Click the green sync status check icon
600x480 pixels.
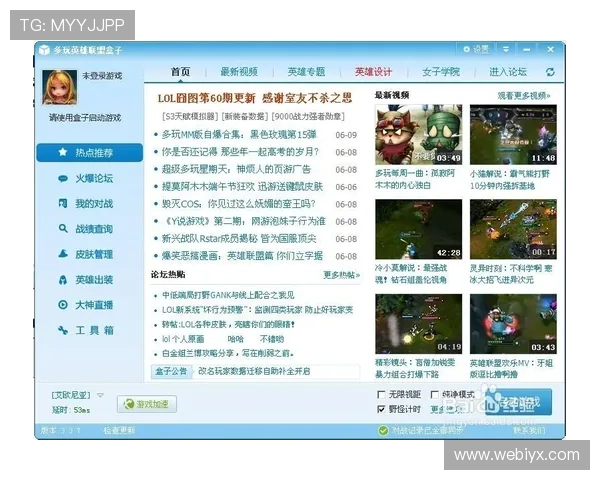(x=383, y=431)
